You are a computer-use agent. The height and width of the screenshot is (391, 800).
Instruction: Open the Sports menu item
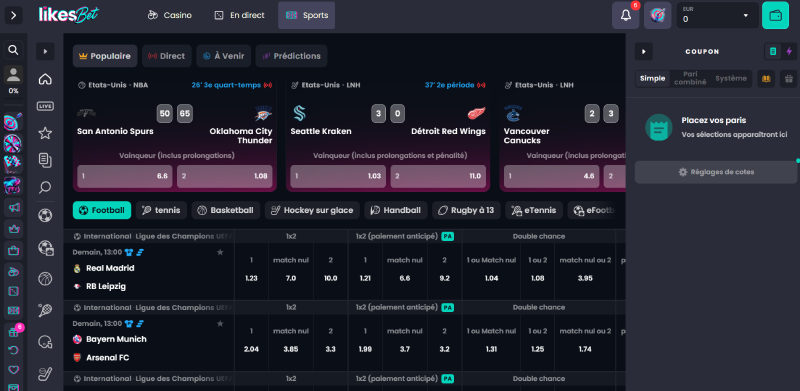(x=307, y=15)
